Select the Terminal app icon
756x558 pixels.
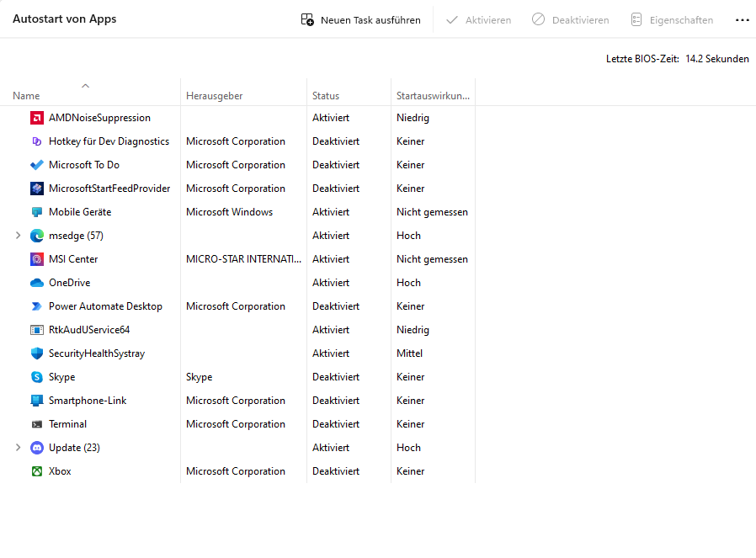click(x=35, y=424)
